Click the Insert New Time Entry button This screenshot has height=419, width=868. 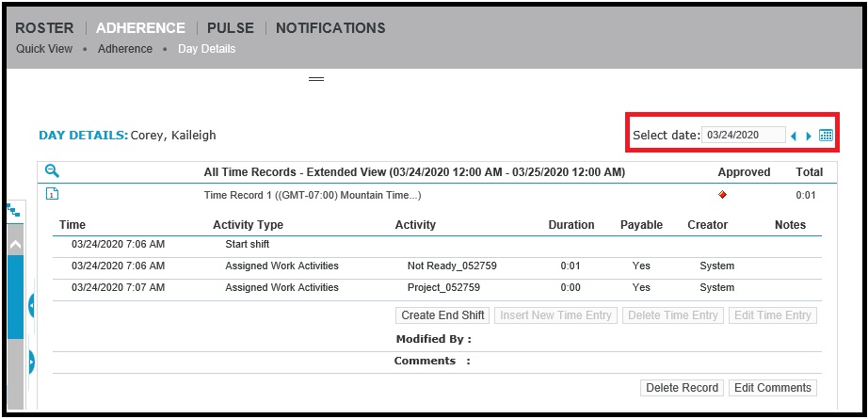pyautogui.click(x=555, y=314)
